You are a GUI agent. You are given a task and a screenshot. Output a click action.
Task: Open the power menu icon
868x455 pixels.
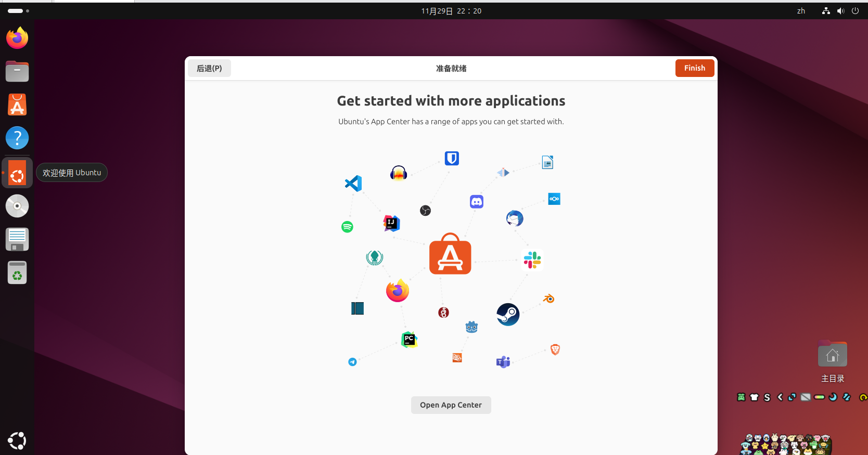coord(855,11)
